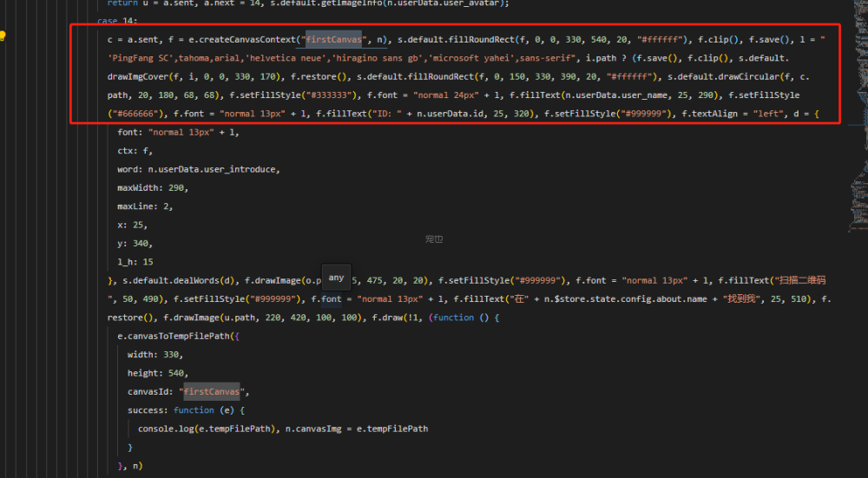Screen dimensions: 868x478
Task: Click highlighted "firstCanvas" in createCanvasContext call
Action: coord(333,40)
